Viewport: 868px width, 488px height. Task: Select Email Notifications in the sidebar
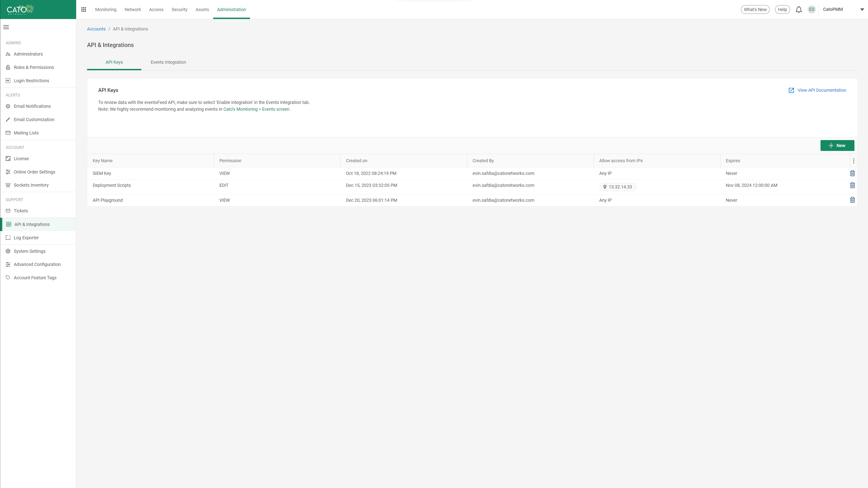[x=32, y=106]
